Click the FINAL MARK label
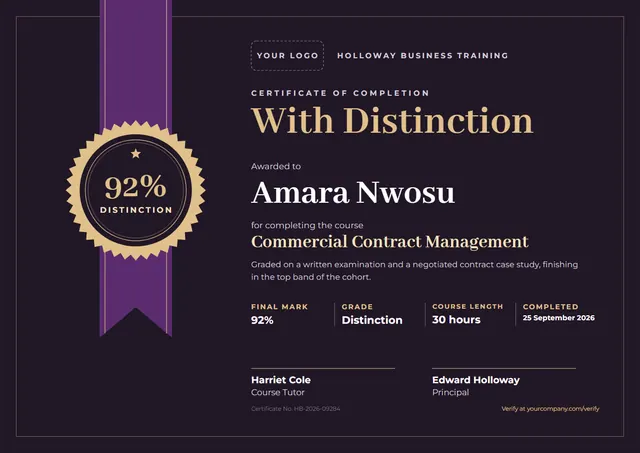This screenshot has width=640, height=453. click(280, 306)
